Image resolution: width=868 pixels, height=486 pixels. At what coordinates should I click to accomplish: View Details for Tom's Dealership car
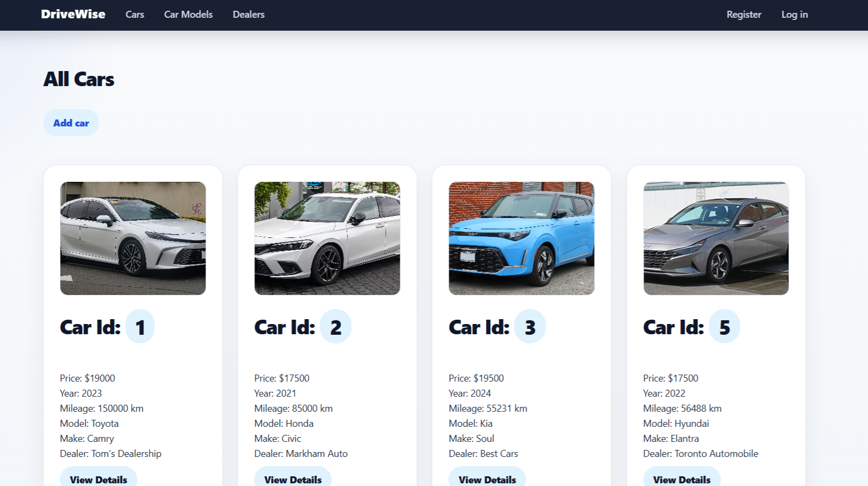pyautogui.click(x=98, y=479)
